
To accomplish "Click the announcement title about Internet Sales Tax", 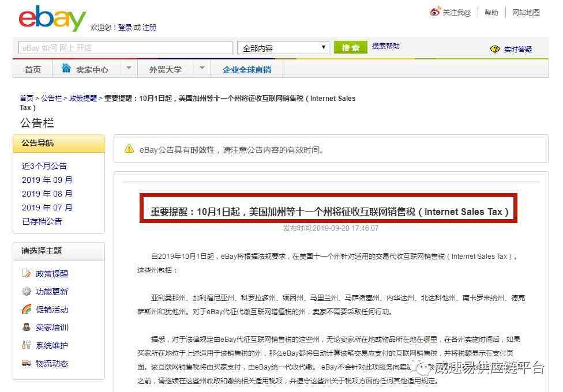I will click(329, 212).
